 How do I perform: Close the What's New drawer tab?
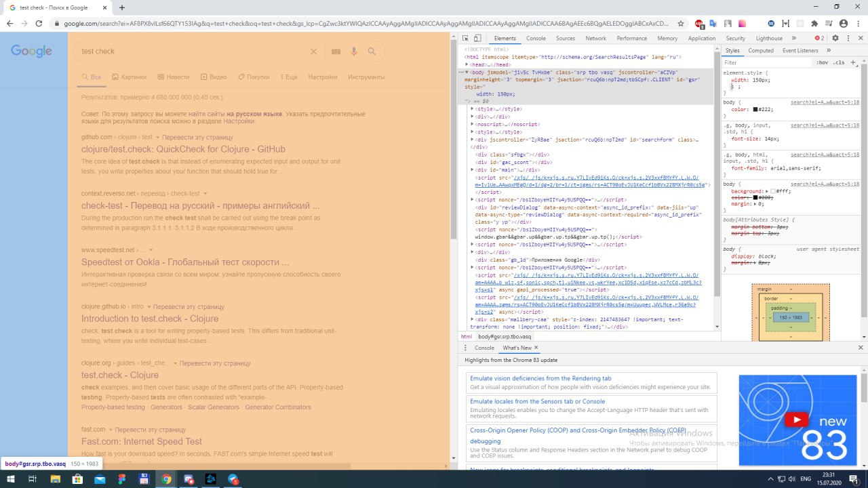(x=536, y=348)
